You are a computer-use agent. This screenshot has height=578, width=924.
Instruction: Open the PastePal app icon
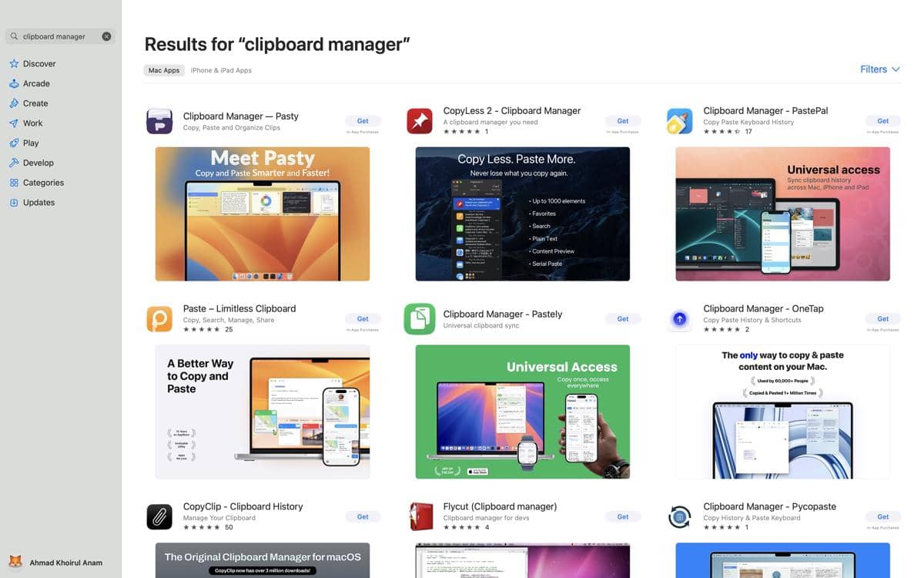coord(680,121)
